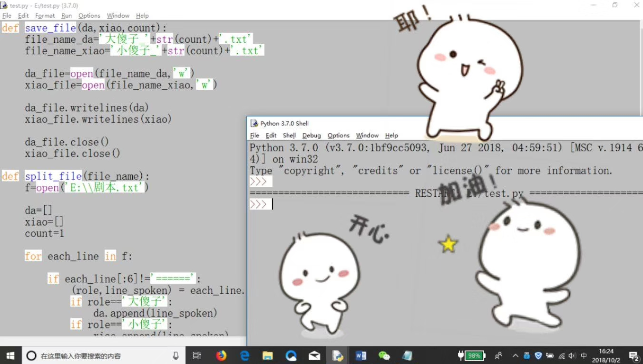This screenshot has height=364, width=643.
Task: Open the Action Center notifications icon
Action: click(633, 355)
